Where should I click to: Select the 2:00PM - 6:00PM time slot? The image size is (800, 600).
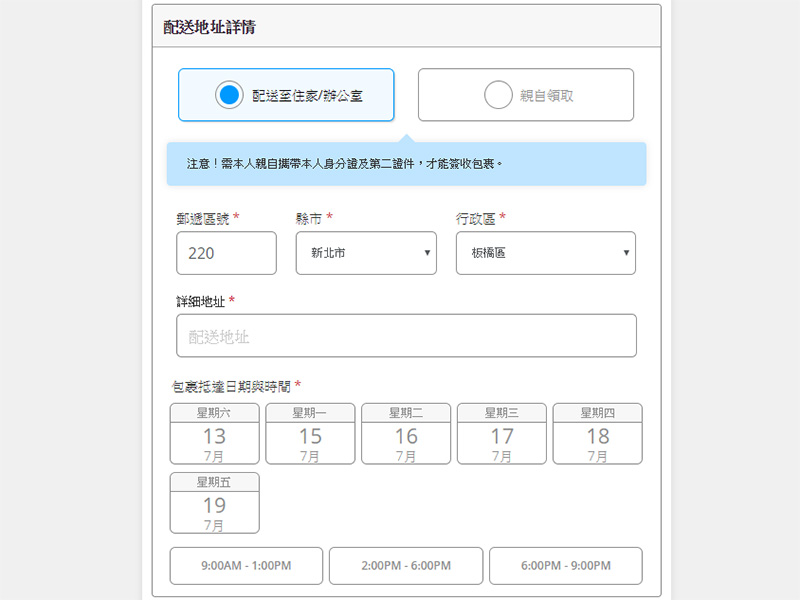[x=406, y=566]
